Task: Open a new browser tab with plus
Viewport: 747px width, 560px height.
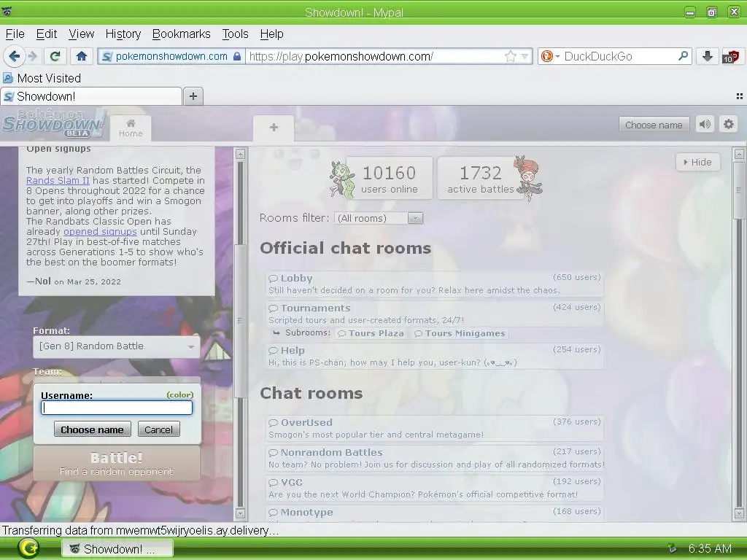Action: pos(193,96)
